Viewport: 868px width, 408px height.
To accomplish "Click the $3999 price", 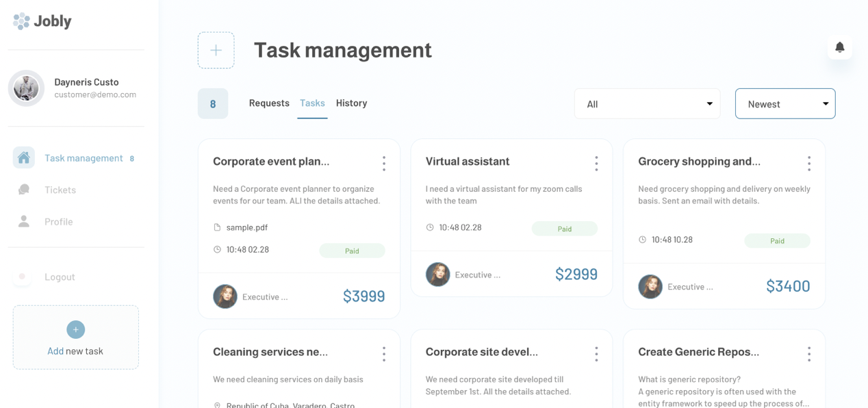I will pyautogui.click(x=363, y=296).
